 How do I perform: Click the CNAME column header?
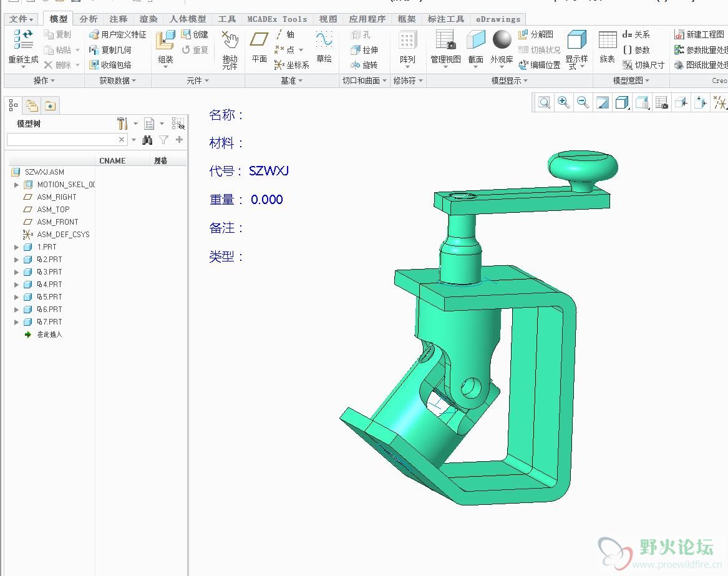[112, 161]
